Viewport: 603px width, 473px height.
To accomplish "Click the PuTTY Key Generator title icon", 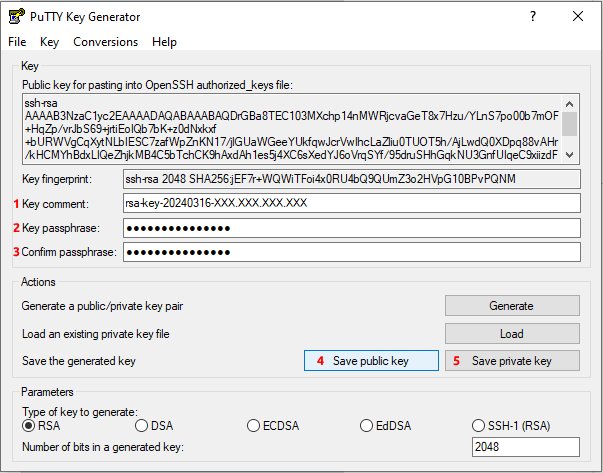I will click(x=17, y=17).
